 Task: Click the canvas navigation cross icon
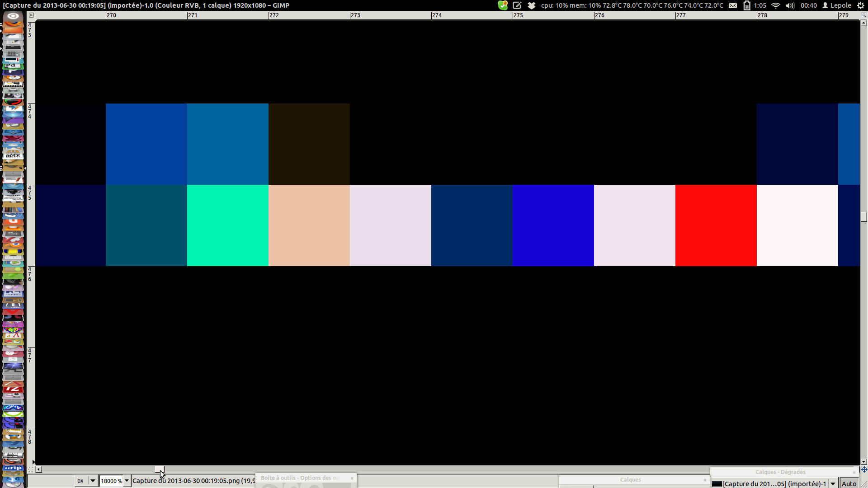(864, 469)
